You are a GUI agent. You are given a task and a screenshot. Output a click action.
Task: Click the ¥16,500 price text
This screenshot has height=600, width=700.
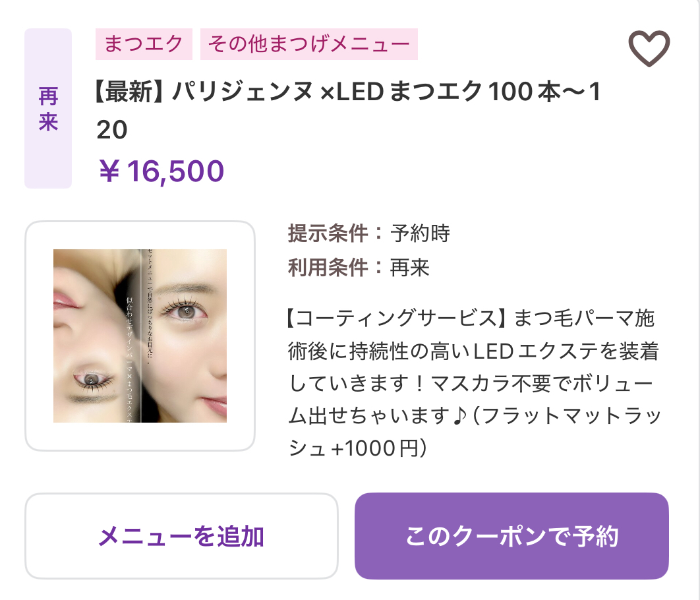[x=161, y=171]
